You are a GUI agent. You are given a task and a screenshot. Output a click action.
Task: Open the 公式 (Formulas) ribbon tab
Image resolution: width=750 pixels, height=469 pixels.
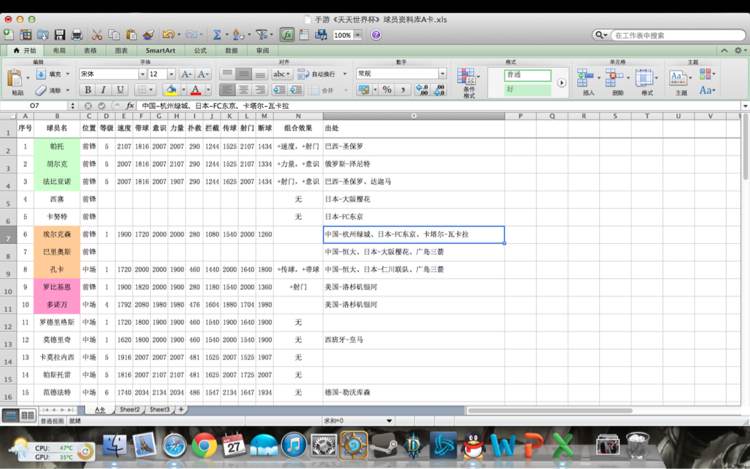pos(200,50)
